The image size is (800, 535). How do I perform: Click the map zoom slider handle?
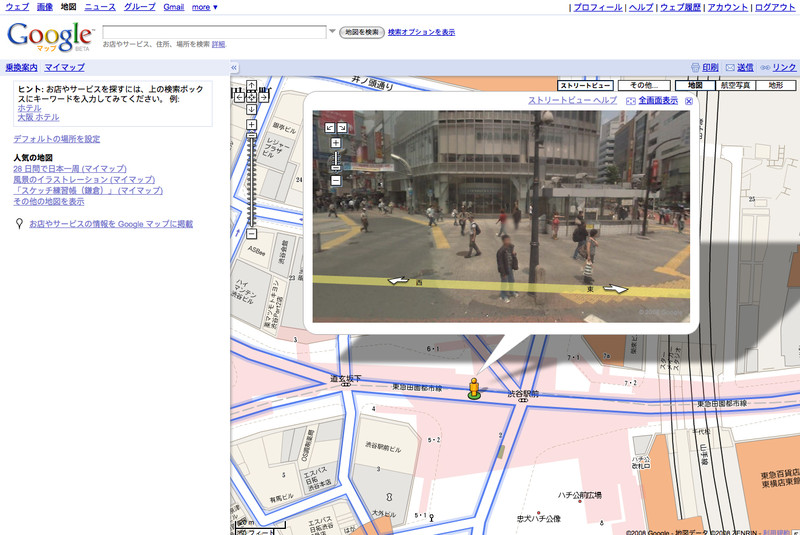[252, 136]
